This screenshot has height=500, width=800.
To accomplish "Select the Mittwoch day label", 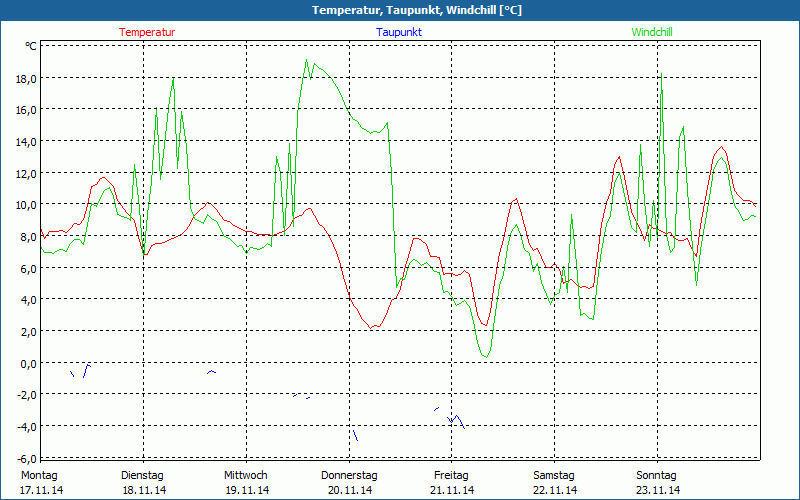I will tap(246, 475).
